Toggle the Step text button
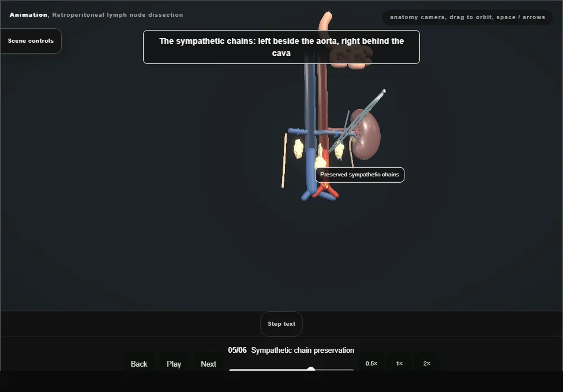 [281, 324]
